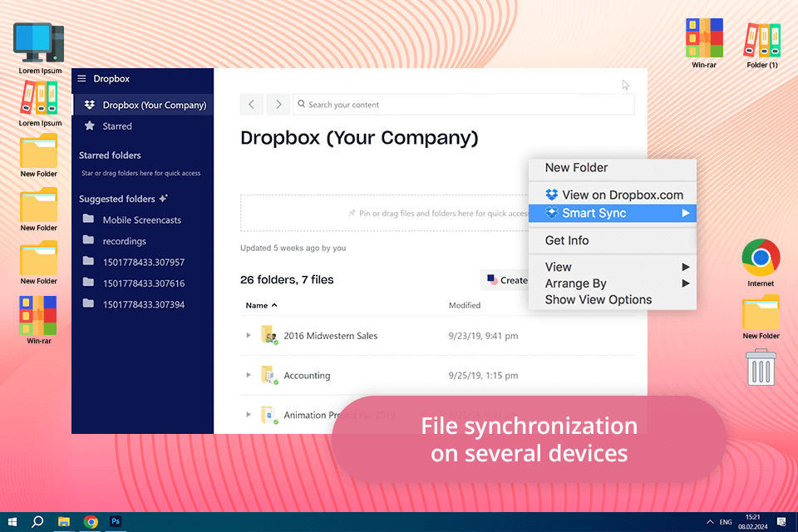Select View on Dropbox.com menu entry

tap(622, 195)
